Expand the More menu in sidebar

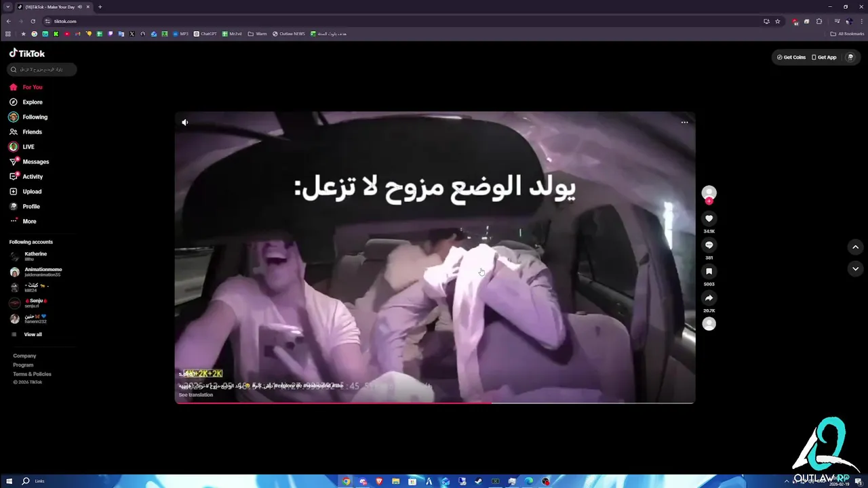coord(23,221)
